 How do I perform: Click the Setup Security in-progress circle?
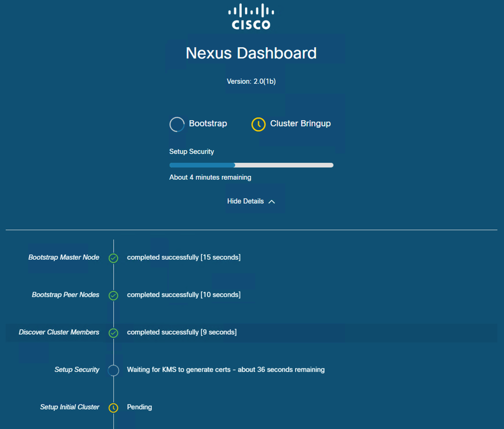tap(114, 370)
